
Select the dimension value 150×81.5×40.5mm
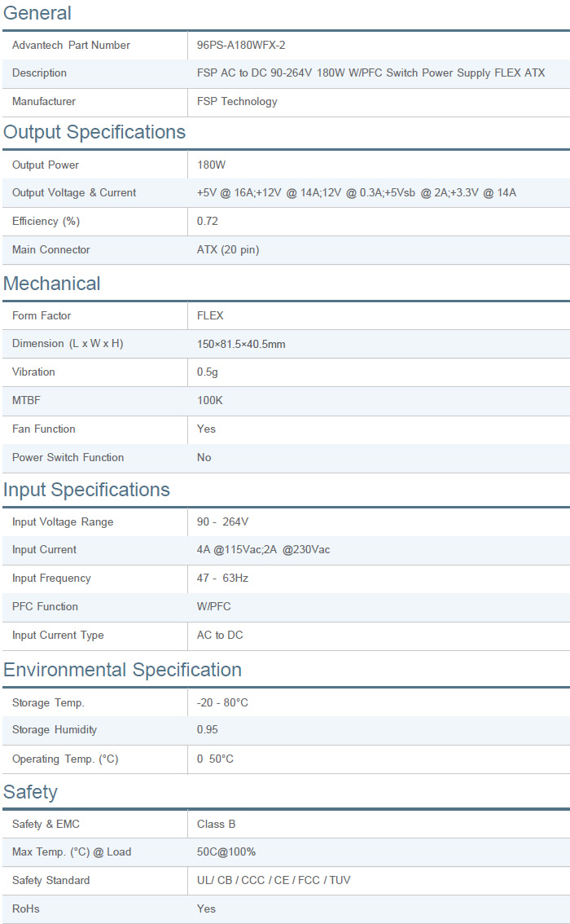pyautogui.click(x=241, y=344)
